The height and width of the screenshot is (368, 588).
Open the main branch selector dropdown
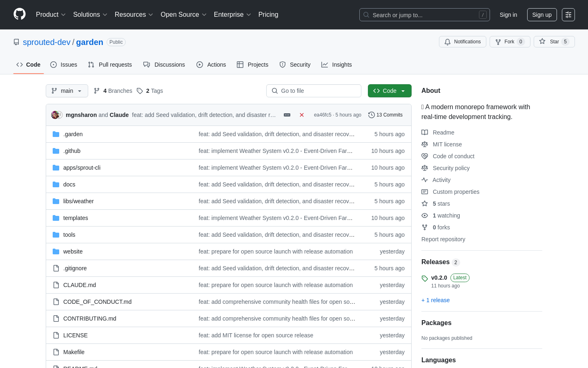[x=67, y=91]
